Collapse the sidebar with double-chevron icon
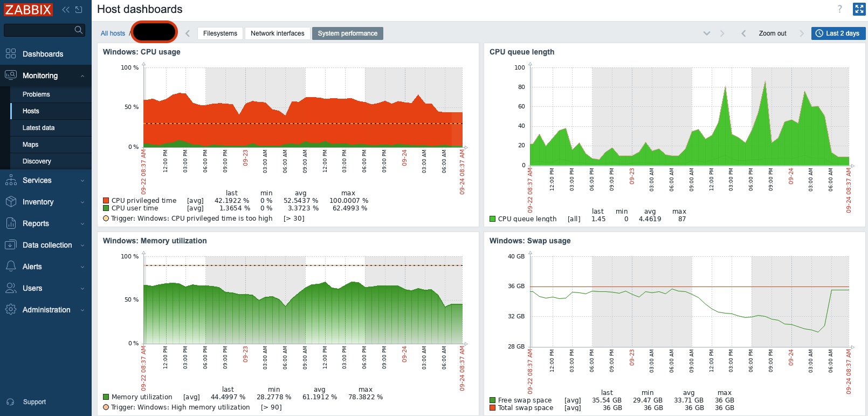This screenshot has height=416, width=868. (x=66, y=10)
